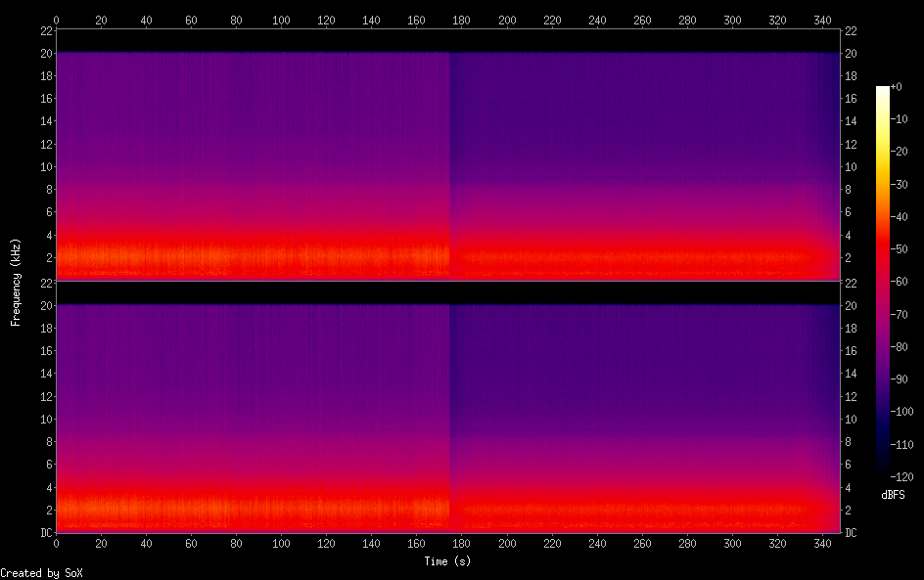Click the dBFS label under the color scale
Image resolution: width=924 pixels, height=580 pixels.
(893, 496)
